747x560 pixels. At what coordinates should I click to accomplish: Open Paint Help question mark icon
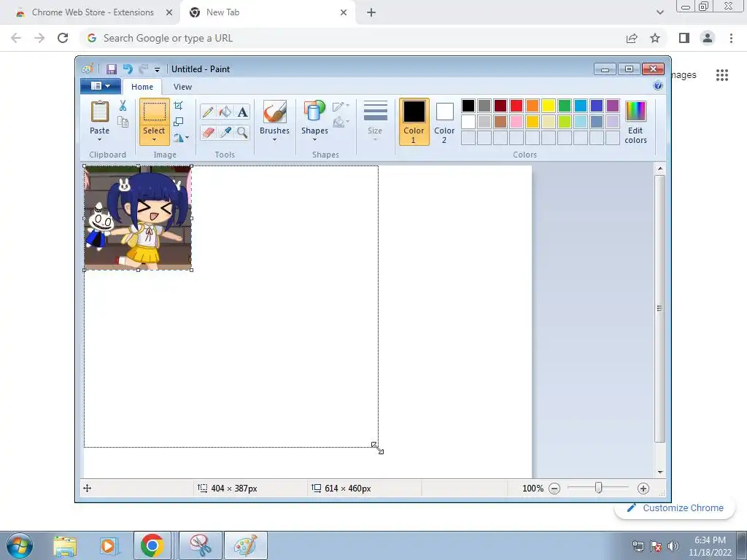point(658,86)
